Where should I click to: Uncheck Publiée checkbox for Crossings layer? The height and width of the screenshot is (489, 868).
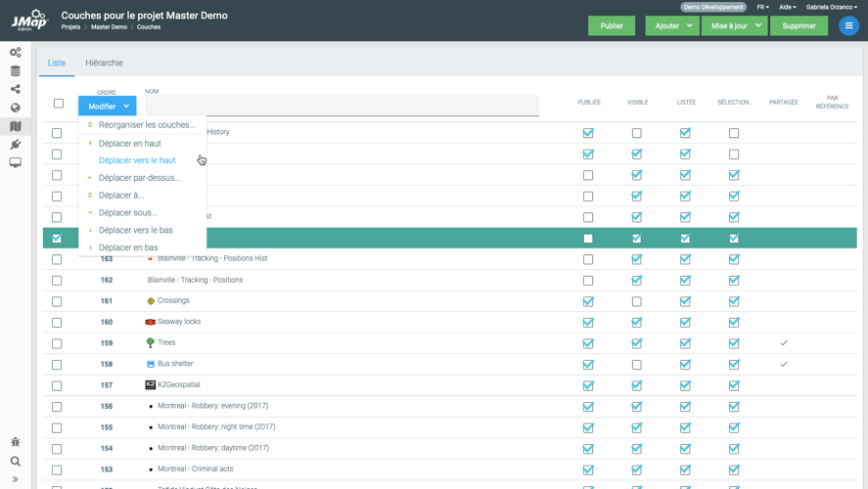tap(588, 301)
